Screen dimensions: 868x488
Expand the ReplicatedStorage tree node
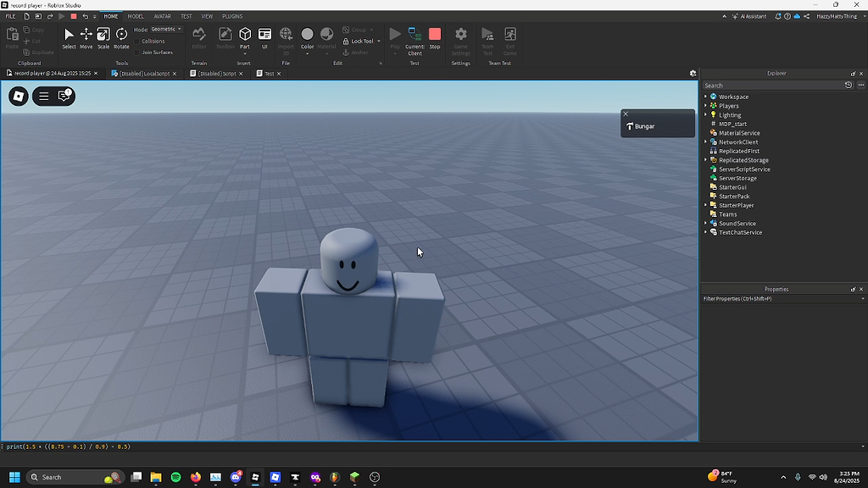[706, 160]
